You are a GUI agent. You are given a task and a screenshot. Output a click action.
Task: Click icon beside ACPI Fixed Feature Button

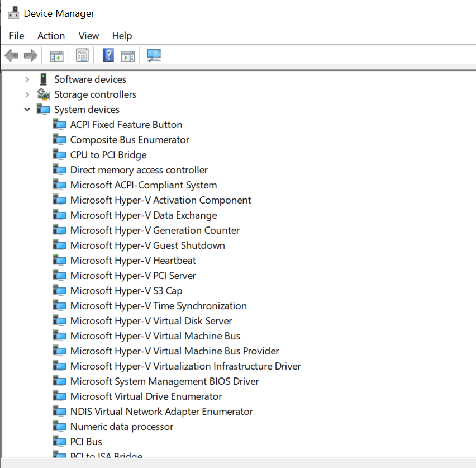(x=59, y=124)
